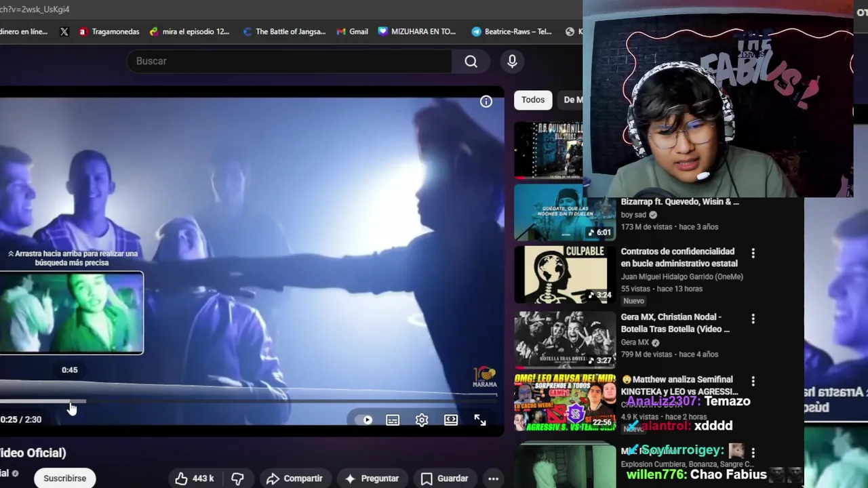
Task: Open The Battle of Jangsa bookmark
Action: [284, 31]
